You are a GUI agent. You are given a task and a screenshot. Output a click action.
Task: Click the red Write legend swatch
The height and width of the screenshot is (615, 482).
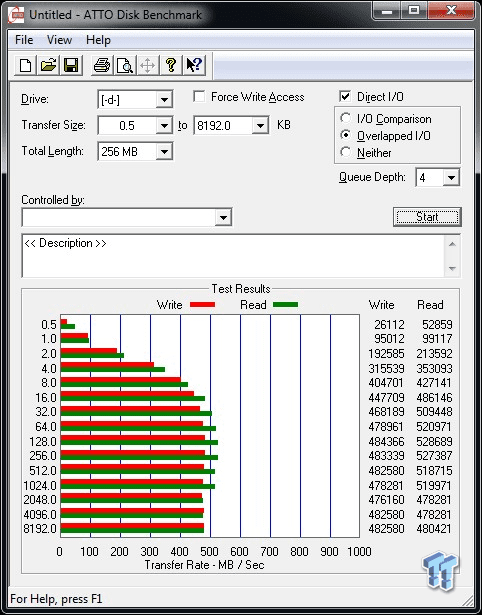(202, 304)
